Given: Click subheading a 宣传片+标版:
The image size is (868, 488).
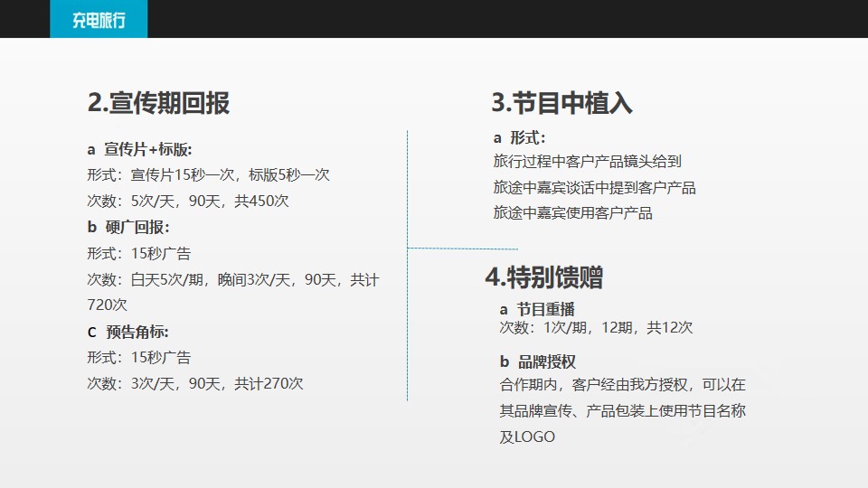Looking at the screenshot, I should click(x=139, y=149).
